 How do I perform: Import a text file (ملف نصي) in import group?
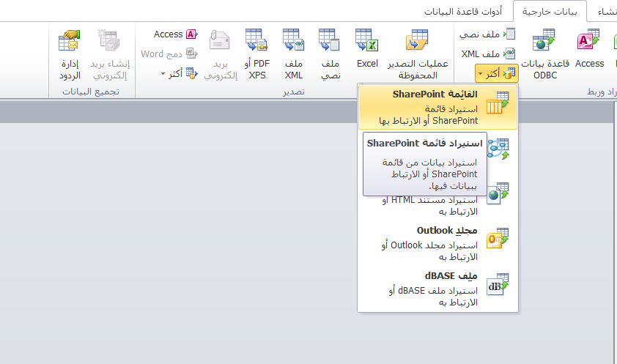[487, 34]
